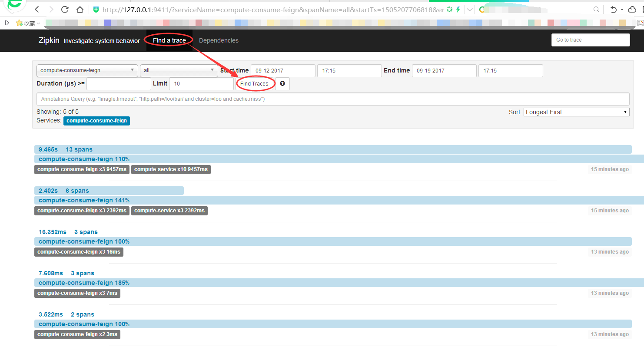Click compute-consume-feign x3 7ms label
This screenshot has width=644, height=363.
point(77,293)
